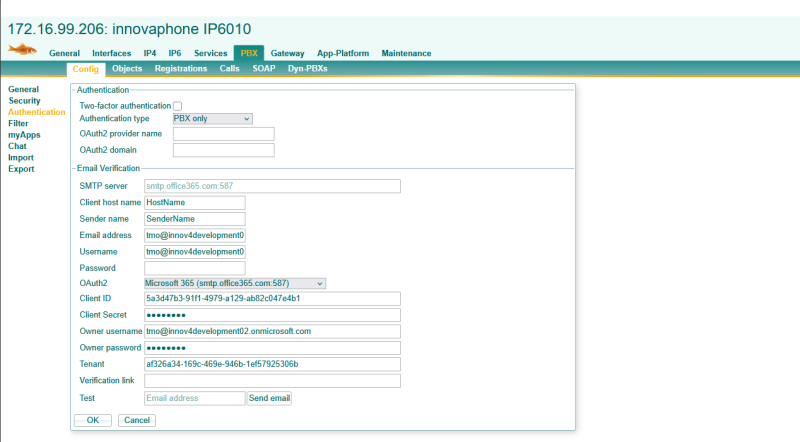Image resolution: width=800 pixels, height=442 pixels.
Task: Open the Security sidebar link
Action: tap(24, 101)
